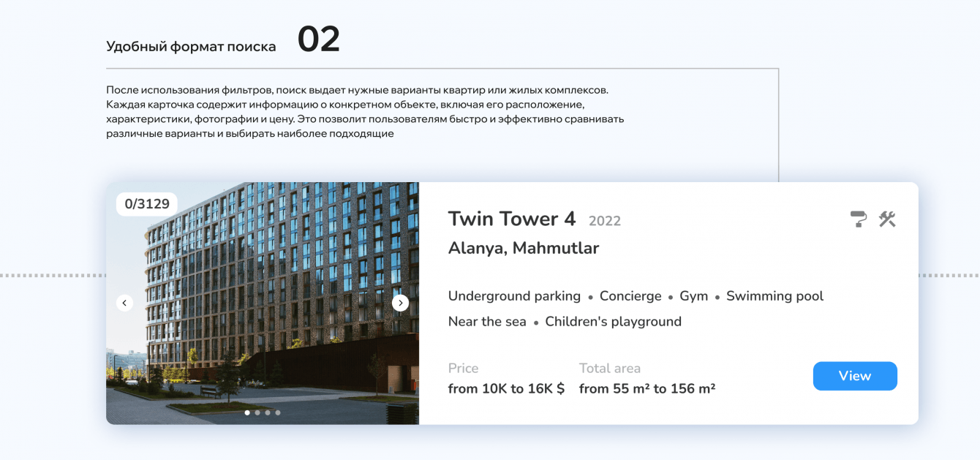The image size is (980, 460).
Task: Click the crossed tools icon in card
Action: pos(887,219)
